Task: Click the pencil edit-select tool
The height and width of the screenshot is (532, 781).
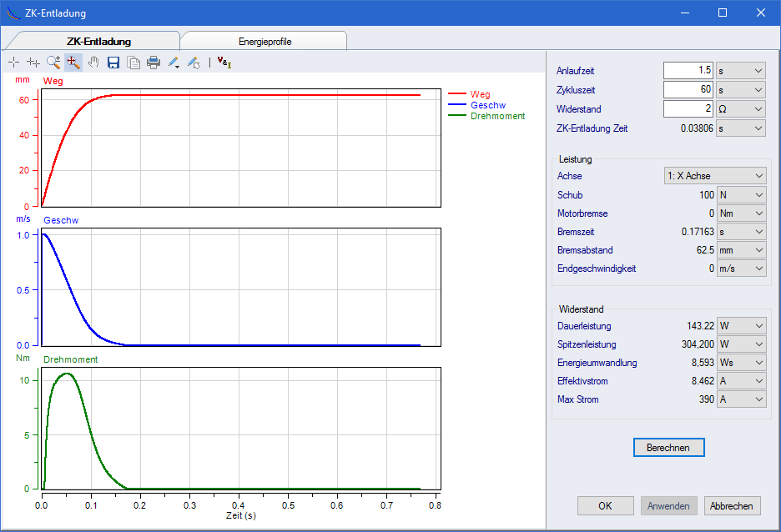Action: (193, 62)
